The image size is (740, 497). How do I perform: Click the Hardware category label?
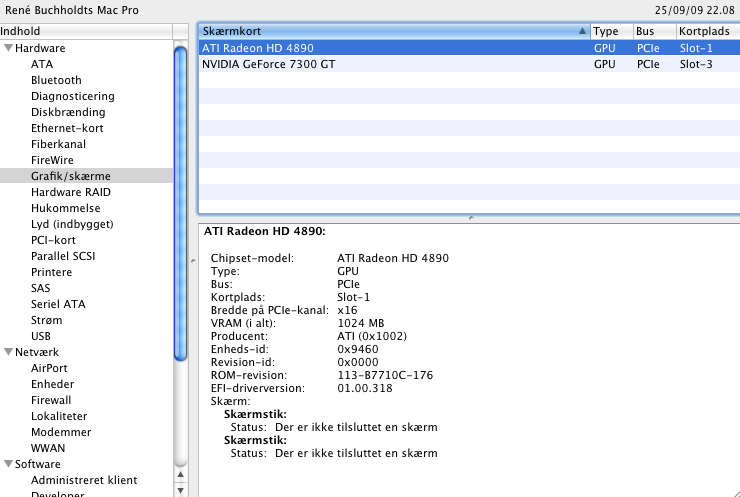point(40,48)
